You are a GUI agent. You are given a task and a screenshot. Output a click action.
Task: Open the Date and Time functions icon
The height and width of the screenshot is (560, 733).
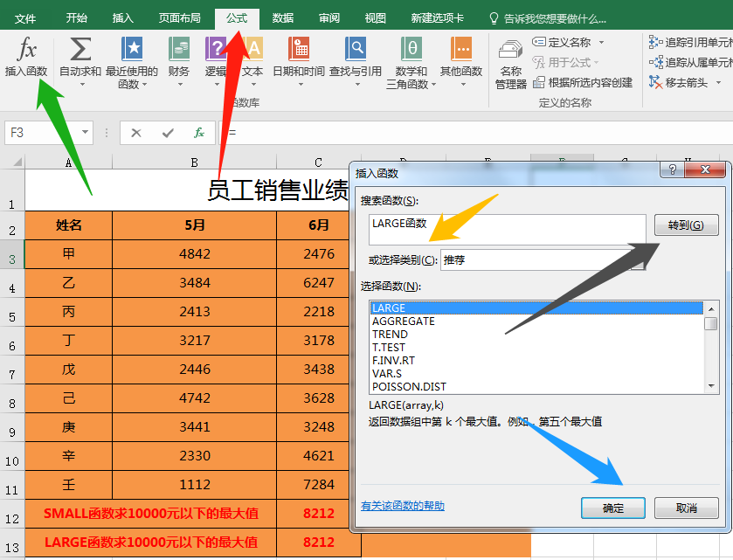tap(299, 49)
